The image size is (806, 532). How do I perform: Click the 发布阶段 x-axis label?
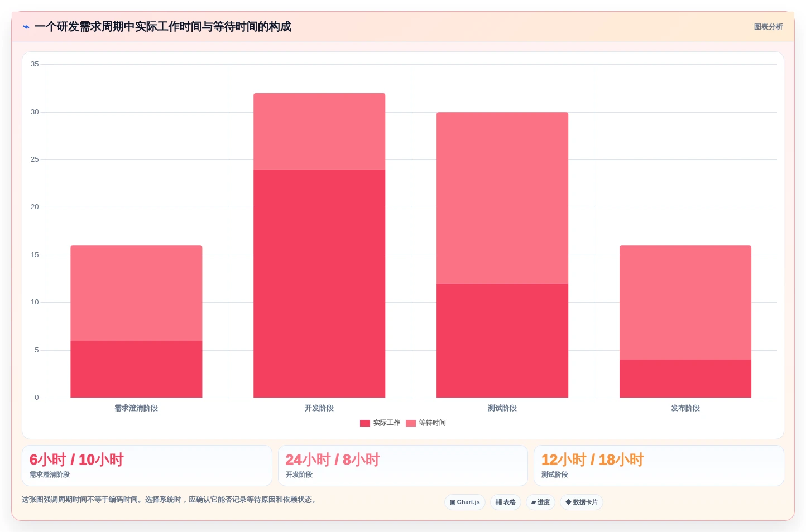tap(685, 408)
